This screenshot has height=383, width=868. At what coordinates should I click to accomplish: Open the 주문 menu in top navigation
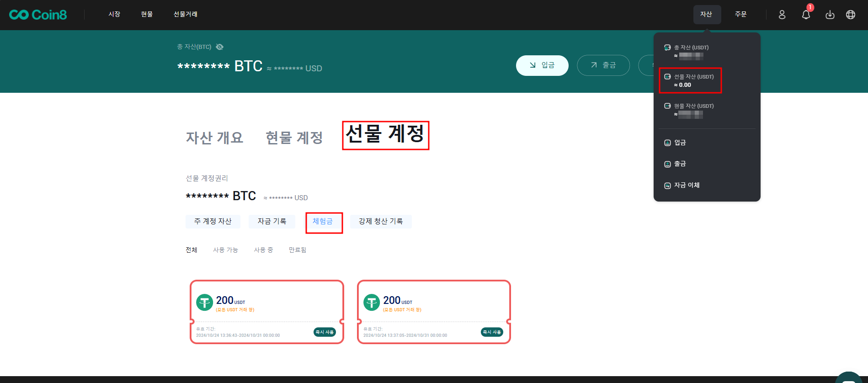tap(740, 15)
